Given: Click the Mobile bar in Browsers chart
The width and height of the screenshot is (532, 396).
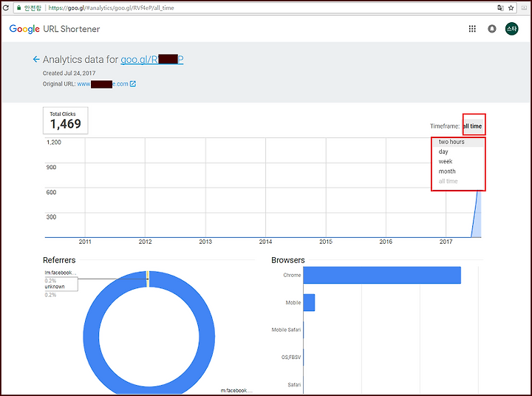Looking at the screenshot, I should click(309, 302).
